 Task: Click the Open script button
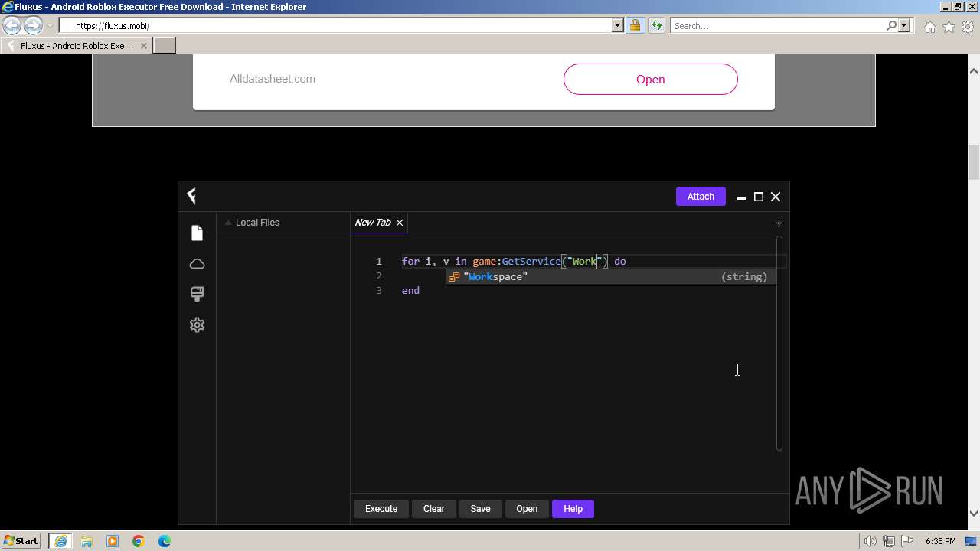tap(527, 509)
